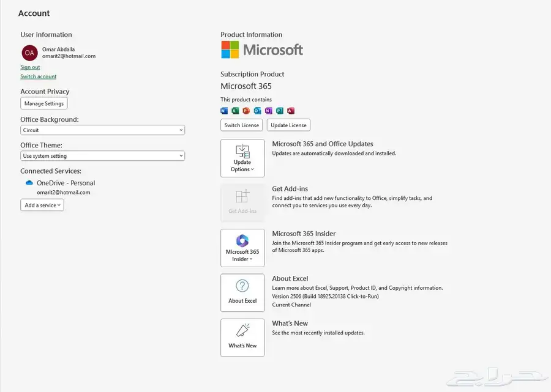
Task: Expand the Office Background dropdown
Action: pyautogui.click(x=103, y=130)
